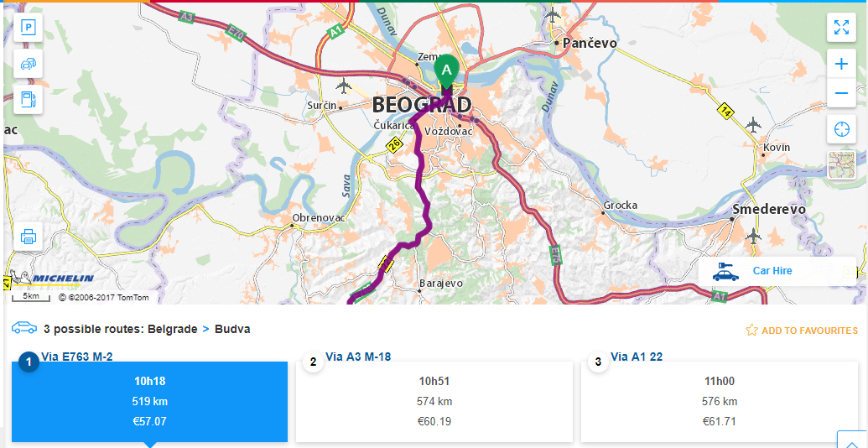Zoom out of the map
Viewport: 868px width, 448px height.
coord(841,92)
